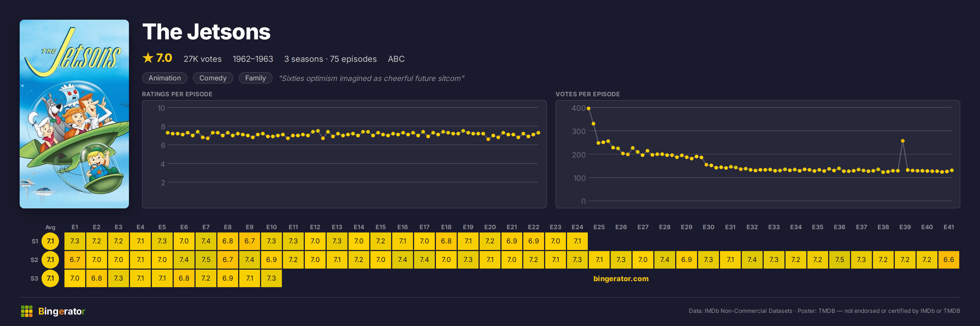Select Season 2 Episode 41 rating cell 6.6
Screen dimensions: 980x326
[949, 260]
